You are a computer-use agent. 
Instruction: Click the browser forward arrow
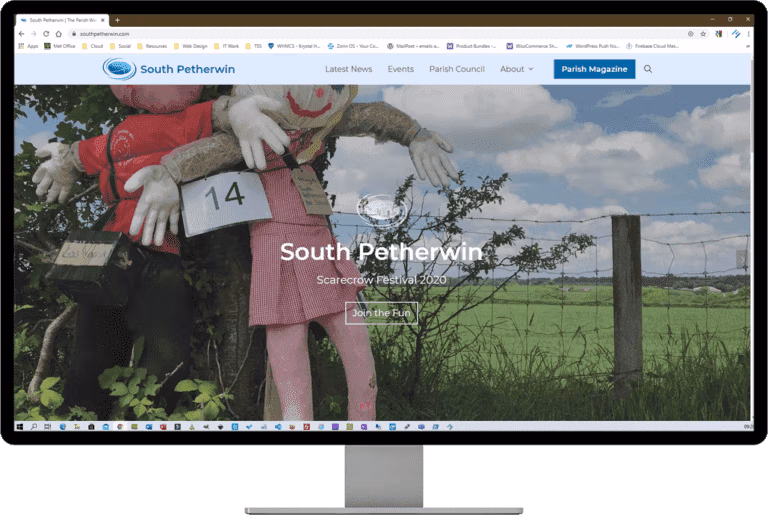tap(33, 34)
